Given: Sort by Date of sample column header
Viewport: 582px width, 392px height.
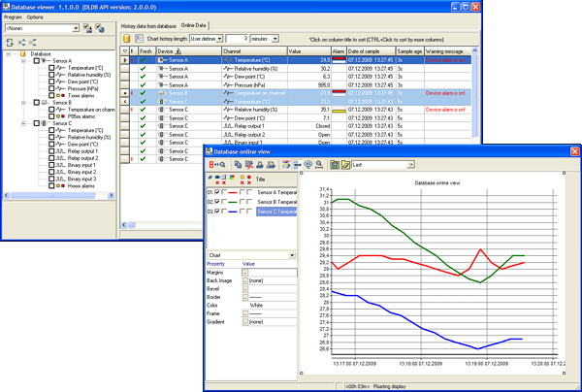Looking at the screenshot, I should tap(371, 51).
